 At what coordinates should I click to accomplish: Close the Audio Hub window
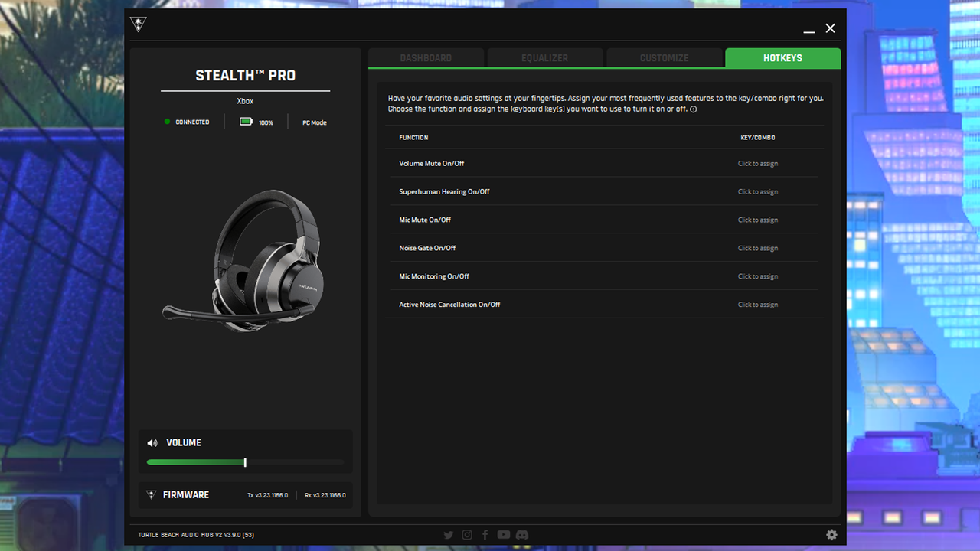point(831,28)
